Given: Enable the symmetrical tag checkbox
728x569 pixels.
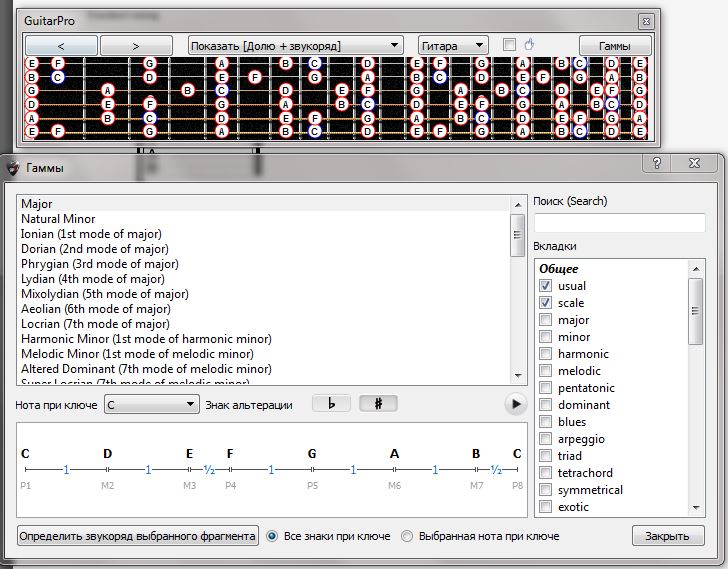Looking at the screenshot, I should tap(546, 490).
